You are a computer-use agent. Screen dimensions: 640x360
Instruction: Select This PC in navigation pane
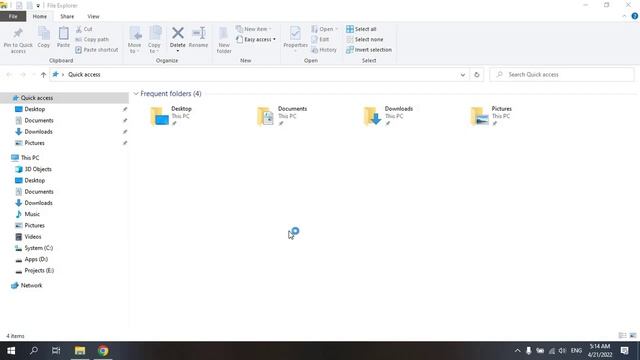[25, 158]
